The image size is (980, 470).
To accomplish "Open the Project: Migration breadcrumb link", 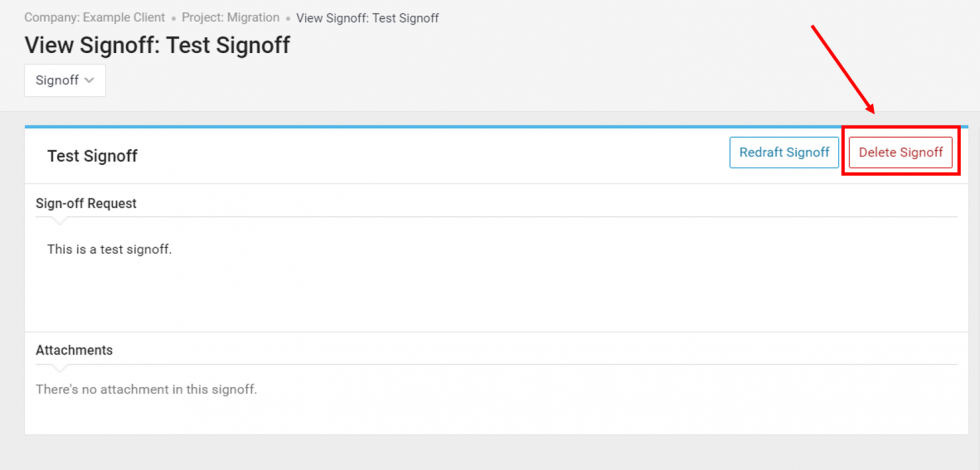I will [x=230, y=18].
